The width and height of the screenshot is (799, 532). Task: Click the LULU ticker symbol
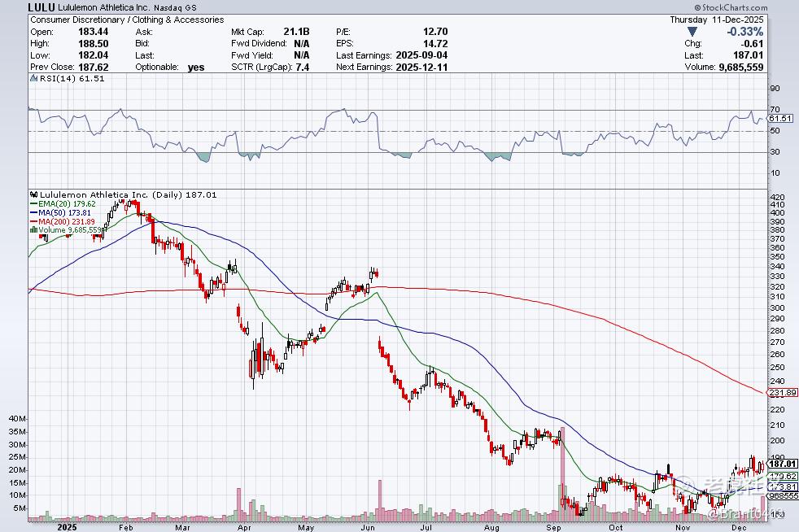[x=41, y=7]
